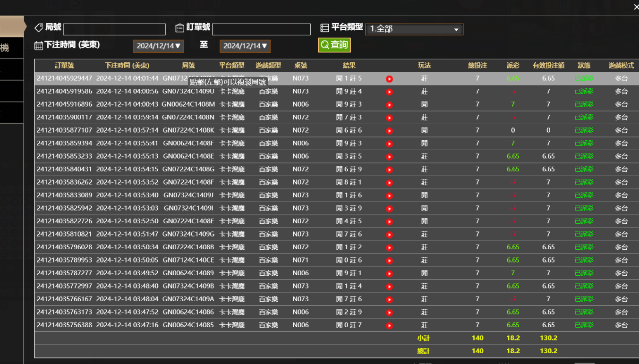
Task: Click the 派彩 column header
Action: pyautogui.click(x=513, y=66)
